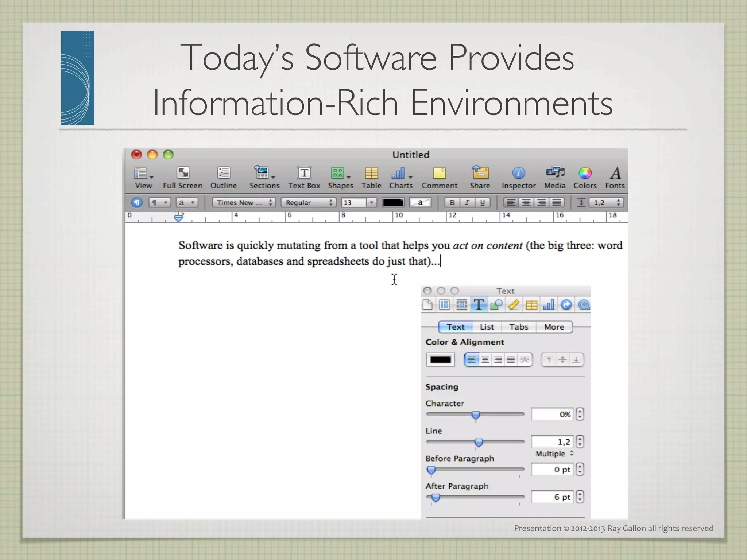The image size is (747, 560).
Task: Select the Document inspector icon
Action: [x=427, y=304]
